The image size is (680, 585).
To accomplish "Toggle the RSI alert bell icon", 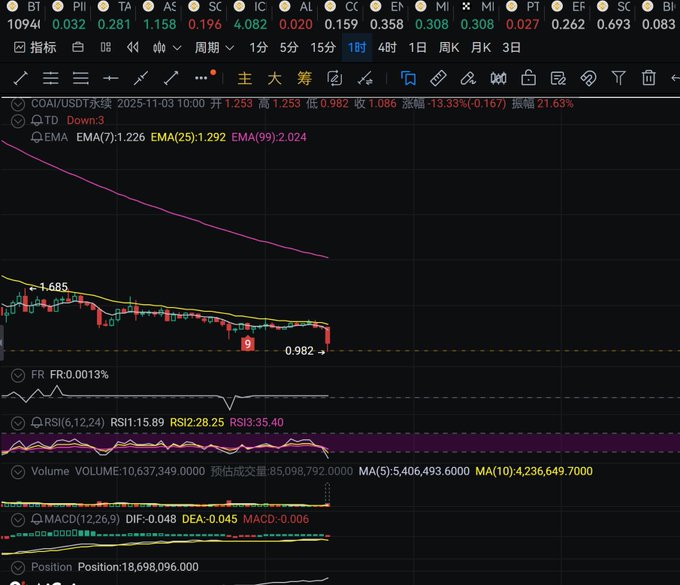I will [35, 422].
